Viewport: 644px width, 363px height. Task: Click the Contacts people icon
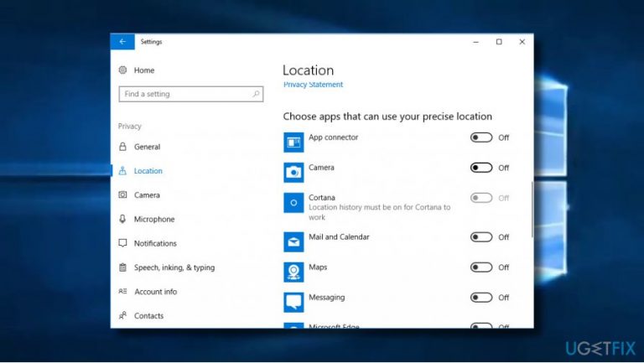pyautogui.click(x=122, y=315)
